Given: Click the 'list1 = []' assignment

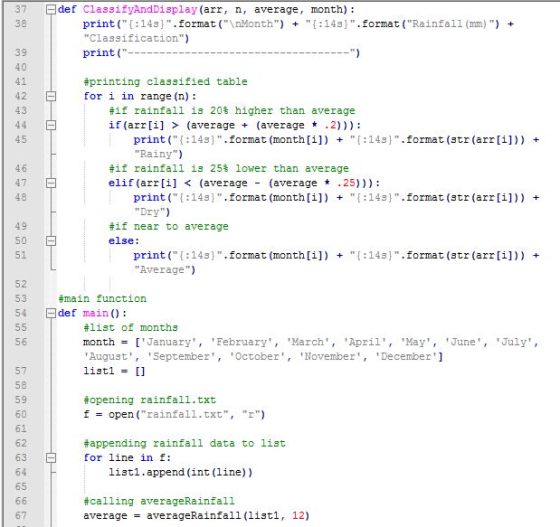Looking at the screenshot, I should click(x=114, y=371).
